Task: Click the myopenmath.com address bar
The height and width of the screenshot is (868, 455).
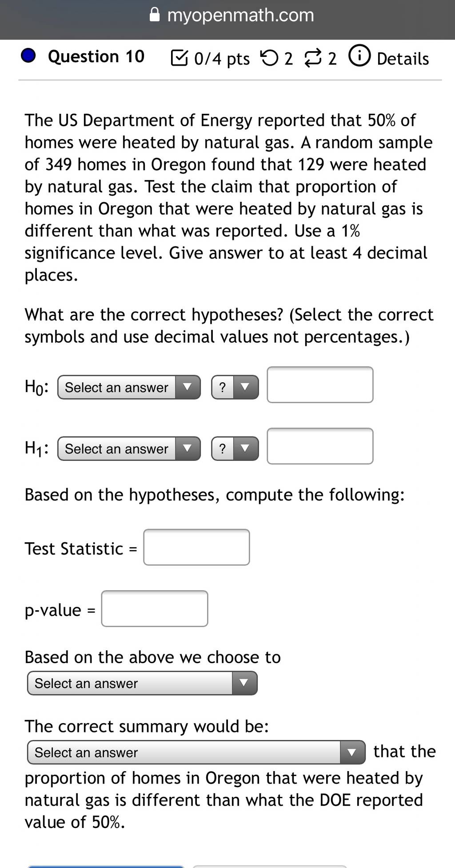Action: click(x=231, y=15)
